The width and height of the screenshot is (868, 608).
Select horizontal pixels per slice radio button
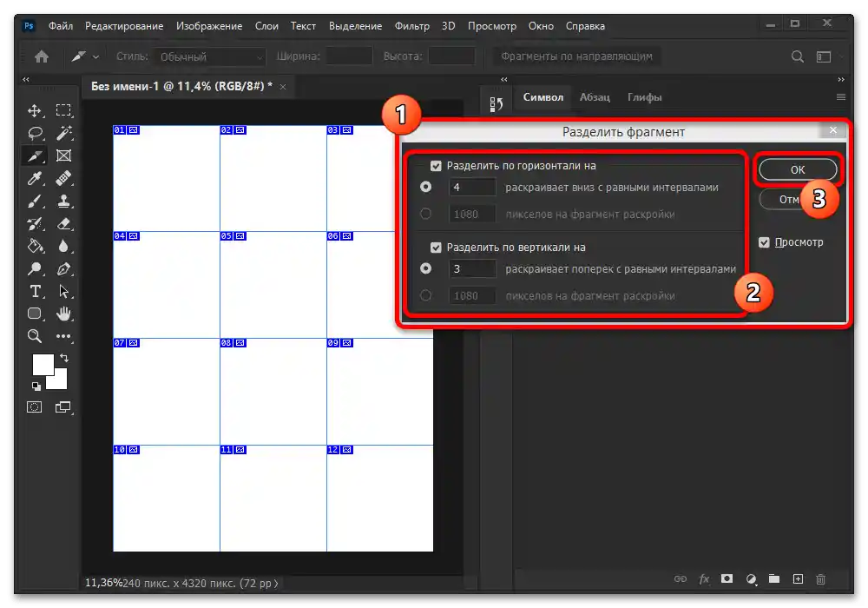(x=425, y=214)
